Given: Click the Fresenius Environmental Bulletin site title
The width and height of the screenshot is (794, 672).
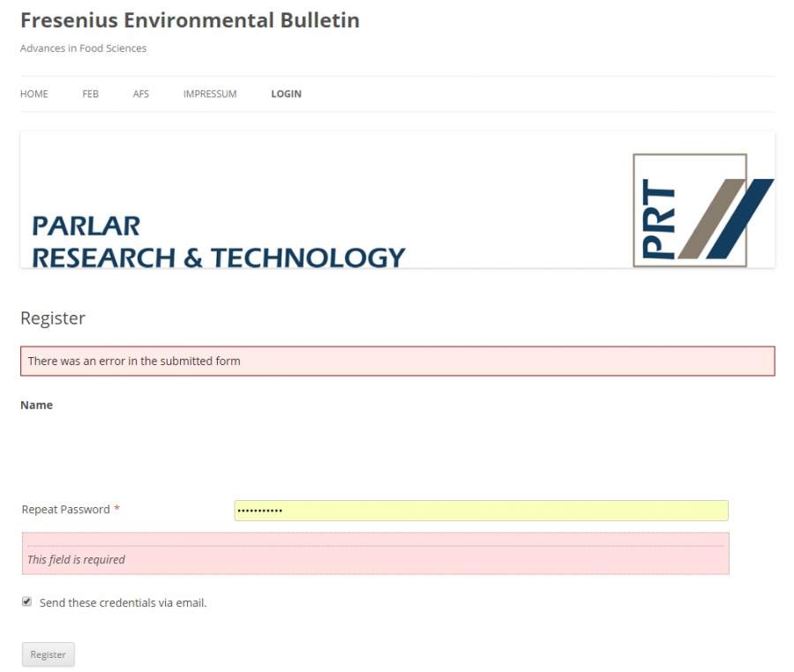Looking at the screenshot, I should tap(190, 20).
